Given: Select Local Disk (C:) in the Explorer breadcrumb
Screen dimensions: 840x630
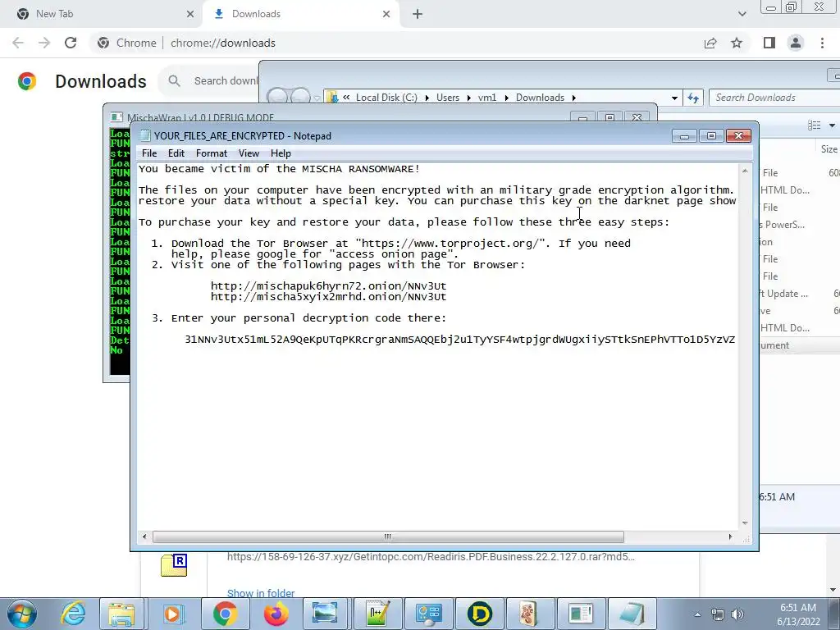Looking at the screenshot, I should [386, 98].
